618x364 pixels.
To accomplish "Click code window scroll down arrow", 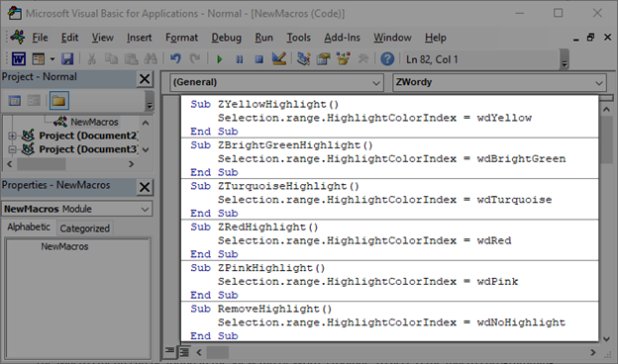I will coord(606,339).
